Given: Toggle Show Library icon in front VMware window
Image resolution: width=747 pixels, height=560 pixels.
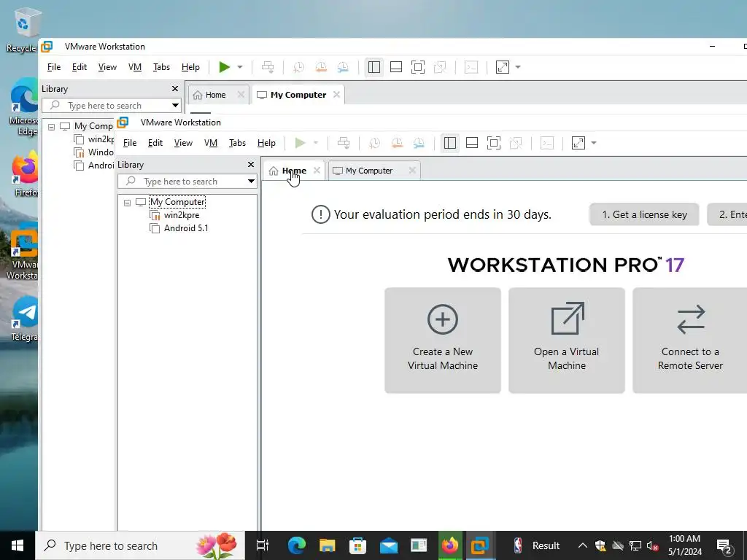Looking at the screenshot, I should pyautogui.click(x=449, y=143).
